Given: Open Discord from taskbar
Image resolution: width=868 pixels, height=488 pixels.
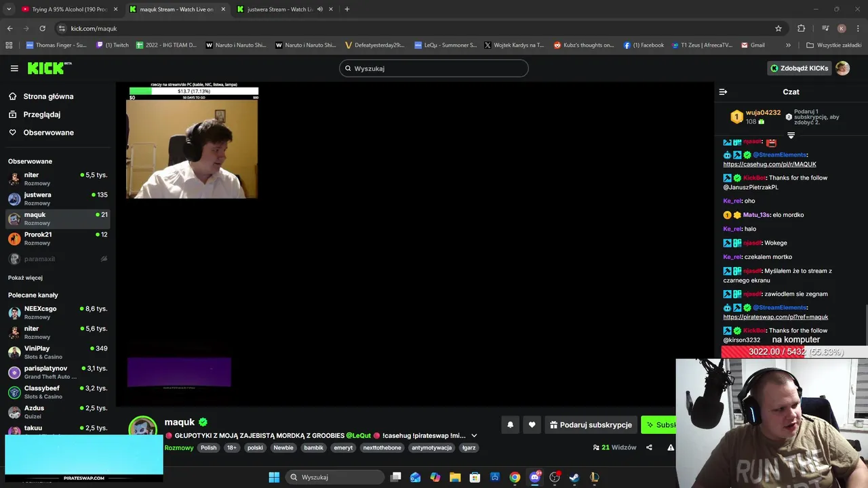Looking at the screenshot, I should tap(534, 477).
